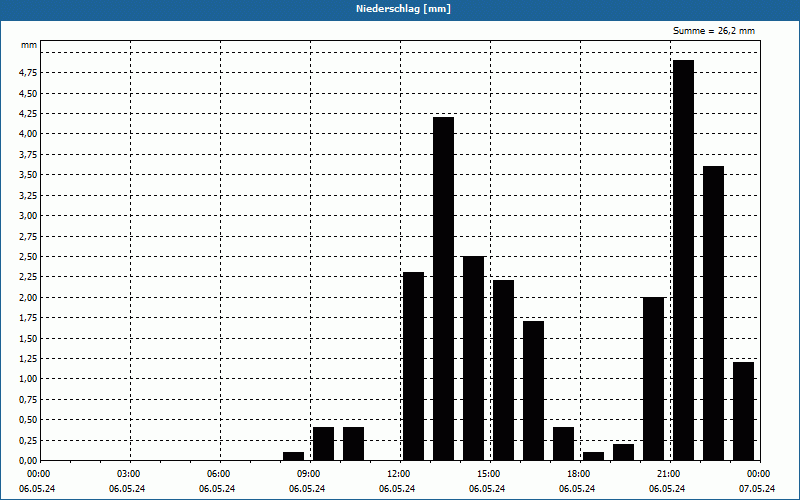Click the Niederschlag [mm] chart title
Image resolution: width=800 pixels, height=500 pixels.
(403, 9)
